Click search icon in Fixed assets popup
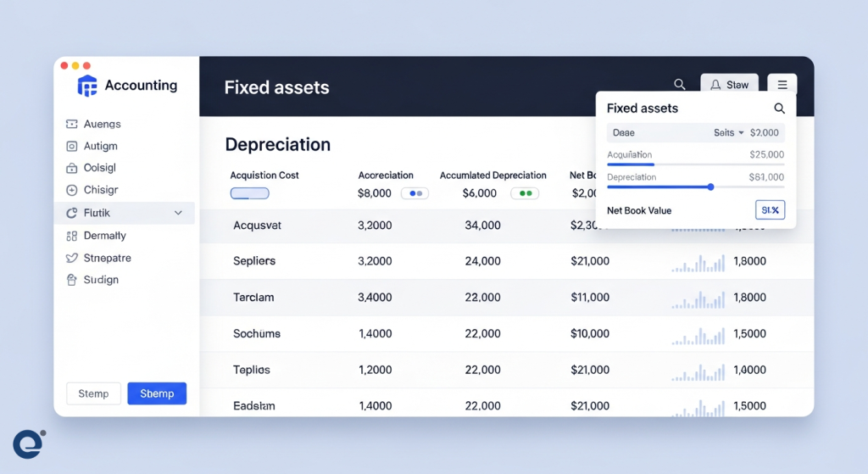 pos(779,109)
